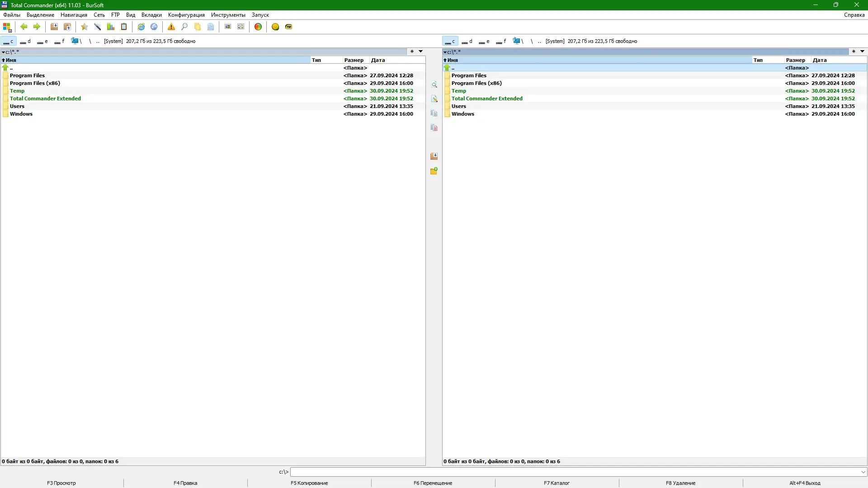Switch the right panel to drive e

(x=484, y=41)
